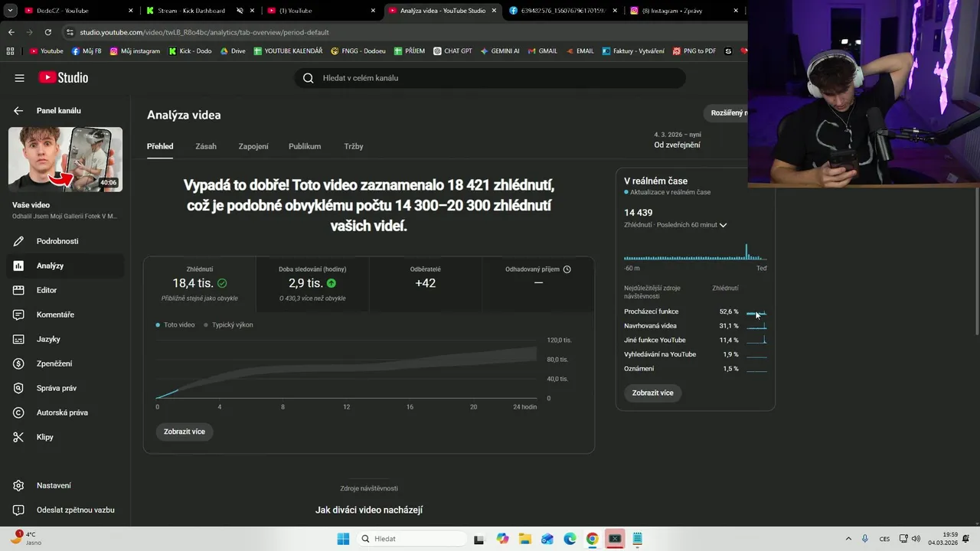The width and height of the screenshot is (980, 551).
Task: Launch Chrome from the taskbar
Action: [592, 539]
